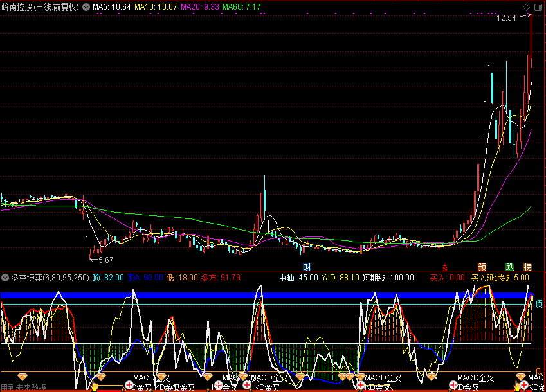Click the green 跌 marker
The width and height of the screenshot is (546, 392).
coord(510,267)
